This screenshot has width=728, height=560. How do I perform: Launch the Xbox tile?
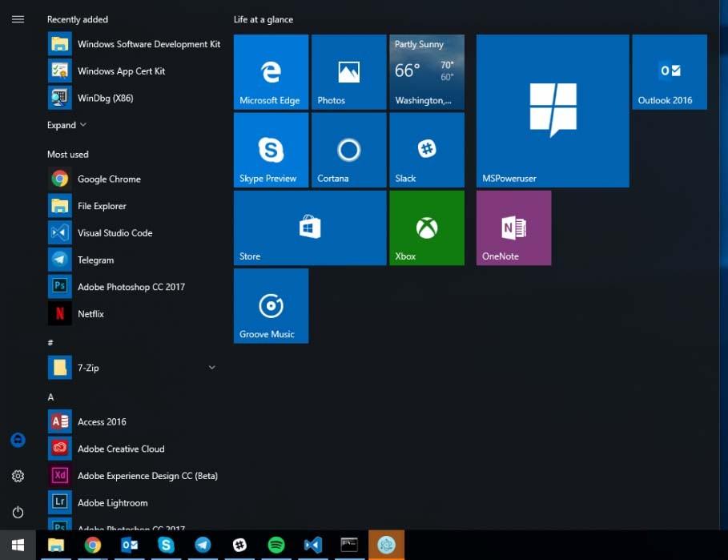426,228
